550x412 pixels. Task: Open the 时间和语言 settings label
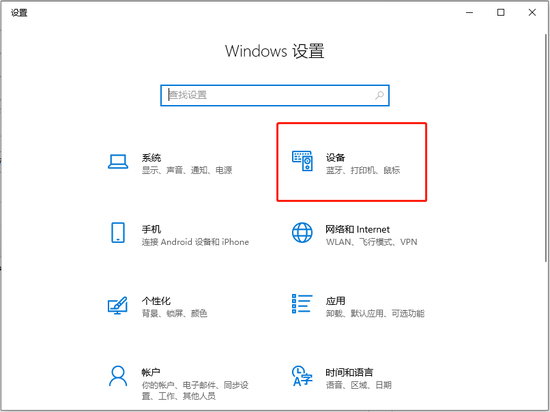[x=349, y=372]
